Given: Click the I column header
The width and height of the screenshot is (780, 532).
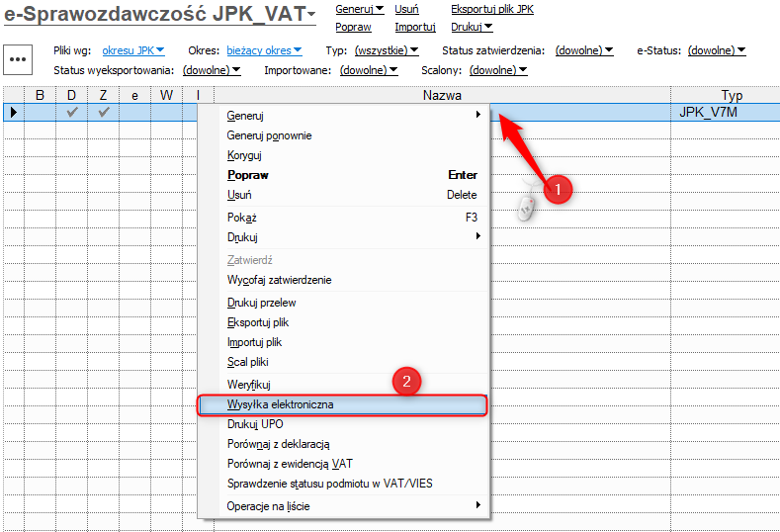Looking at the screenshot, I should point(198,95).
